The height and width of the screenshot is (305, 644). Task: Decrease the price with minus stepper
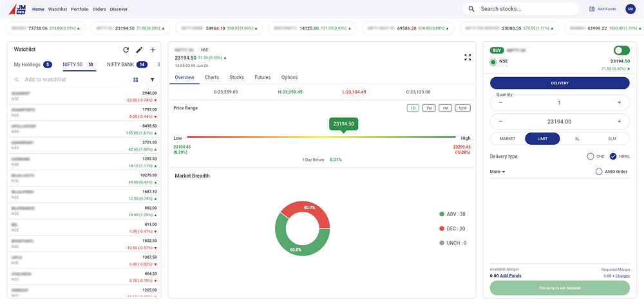point(500,122)
